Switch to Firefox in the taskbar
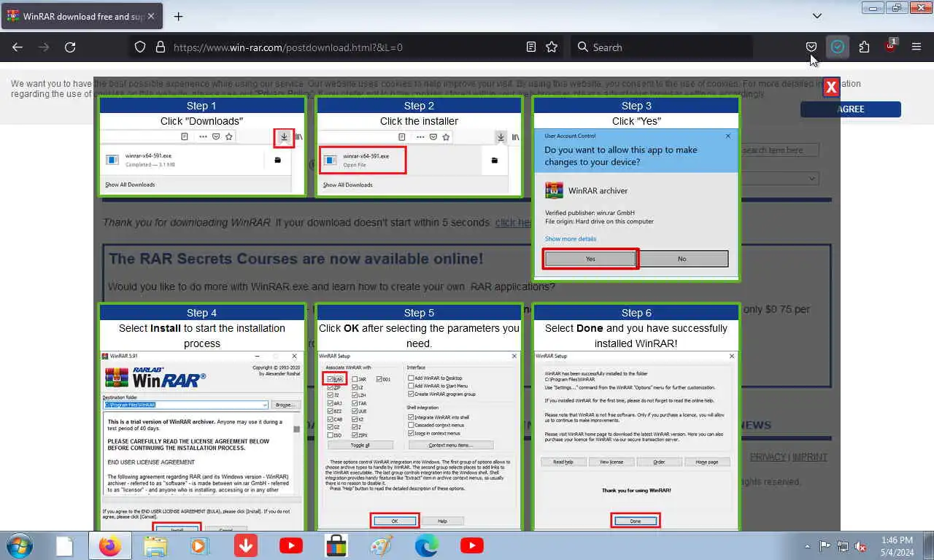The image size is (934, 560). (x=110, y=545)
